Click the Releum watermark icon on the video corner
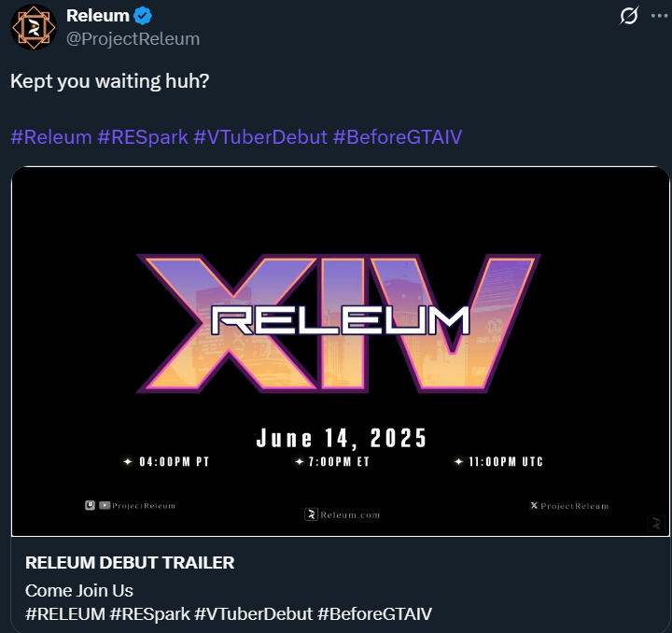 (x=655, y=524)
